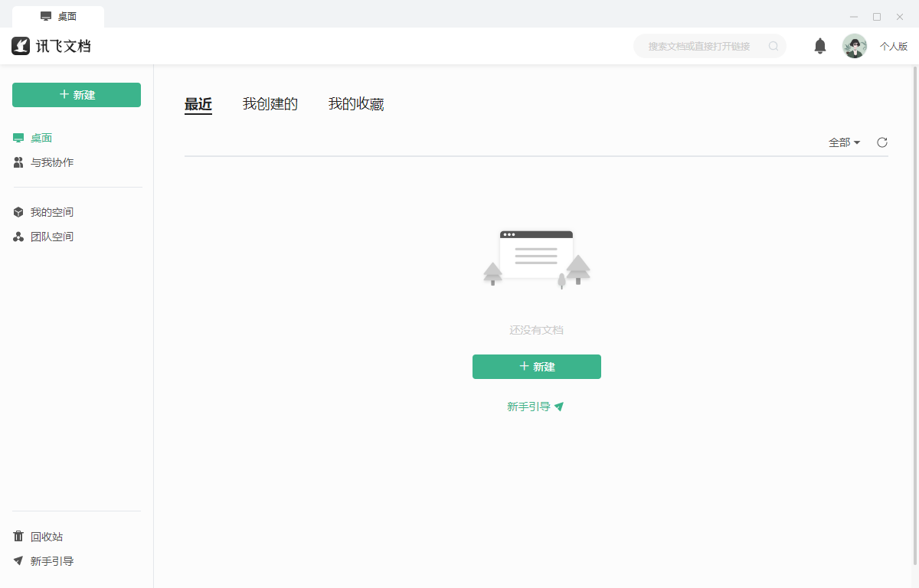Image resolution: width=919 pixels, height=588 pixels.
Task: Open the 讯飞文档 app logo
Action: (52, 45)
